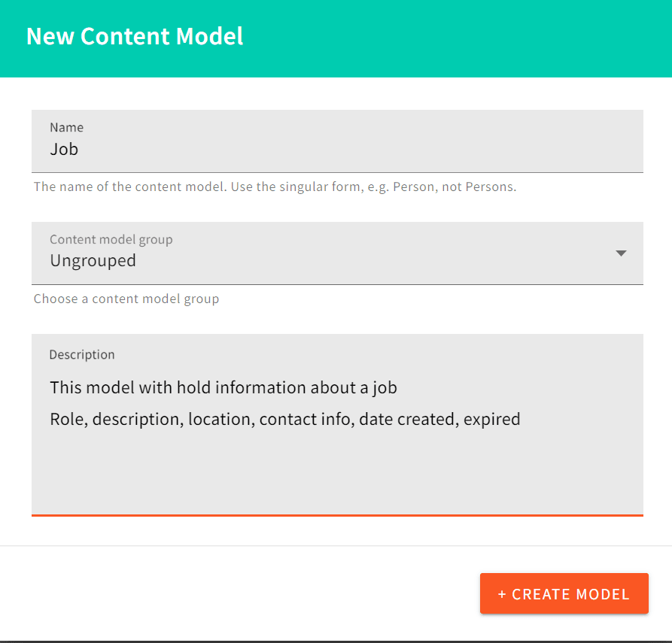Select the 'Ungrouped' value text
Image resolution: width=672 pixels, height=643 pixels.
93,261
